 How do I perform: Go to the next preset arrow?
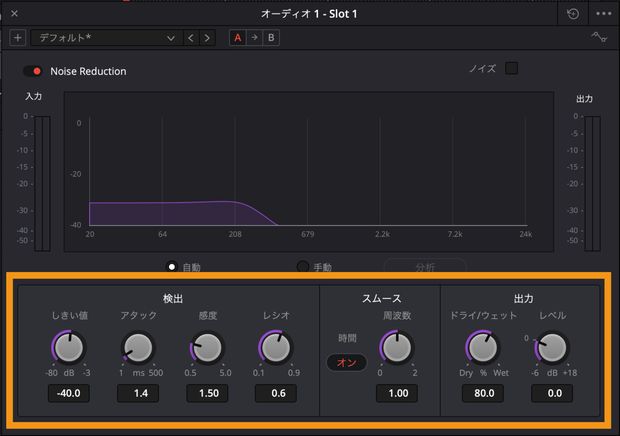pos(207,38)
